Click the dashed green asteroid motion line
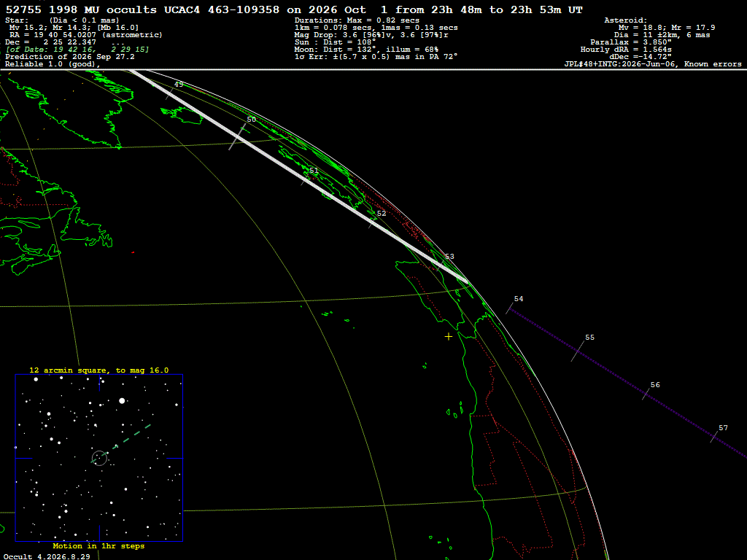 pyautogui.click(x=126, y=440)
